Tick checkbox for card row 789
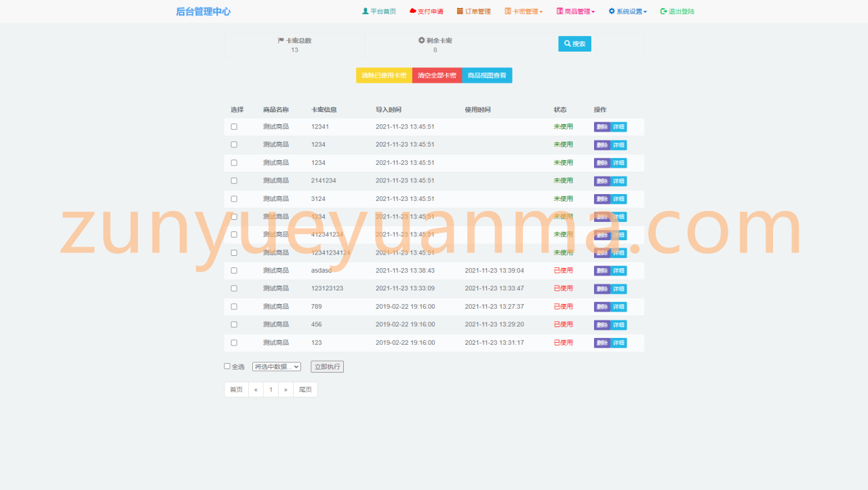Image resolution: width=868 pixels, height=490 pixels. (x=234, y=306)
